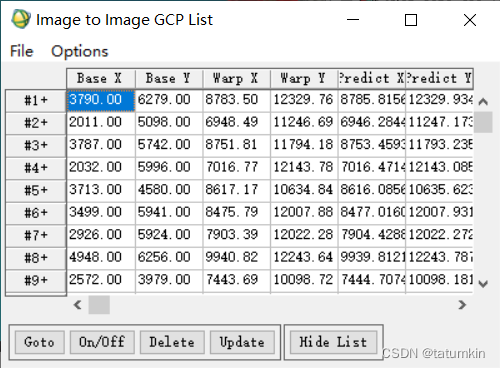Screen dimensions: 500x368
Task: Select cell 8617.17 in row #5
Action: 237,190
